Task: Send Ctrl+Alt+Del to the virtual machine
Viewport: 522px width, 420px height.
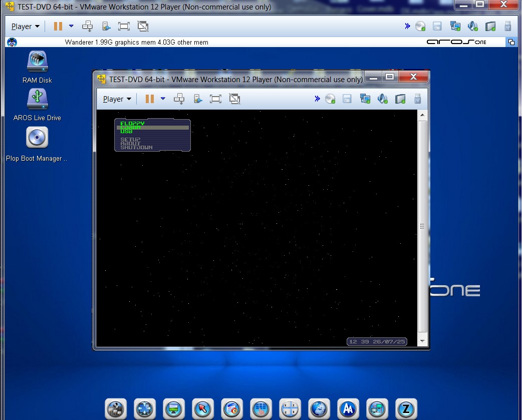Action: [179, 99]
